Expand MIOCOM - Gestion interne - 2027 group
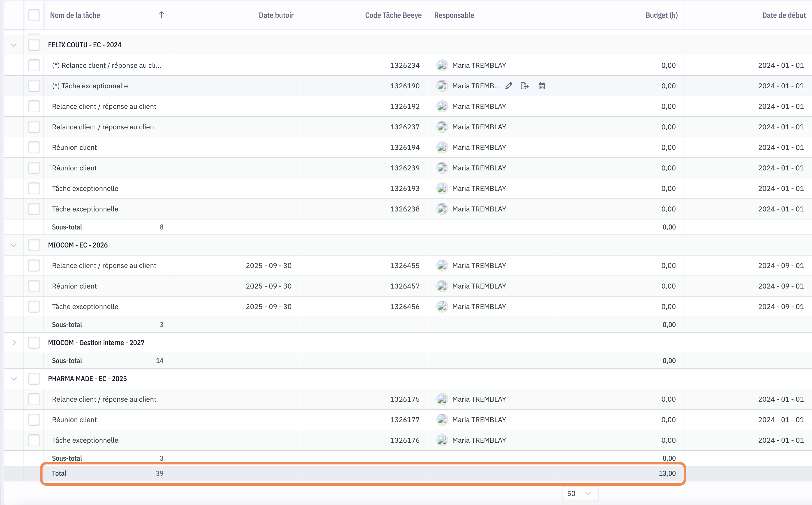This screenshot has width=812, height=505. 14,343
